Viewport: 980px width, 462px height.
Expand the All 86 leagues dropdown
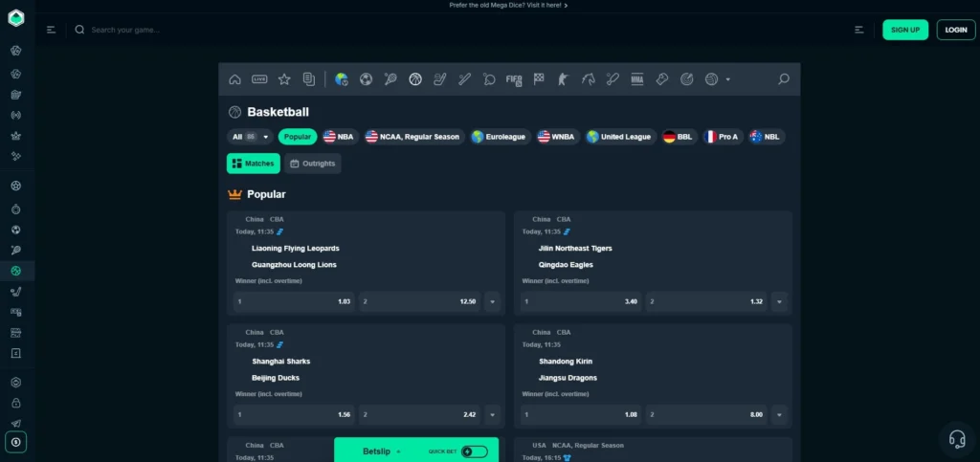(250, 137)
